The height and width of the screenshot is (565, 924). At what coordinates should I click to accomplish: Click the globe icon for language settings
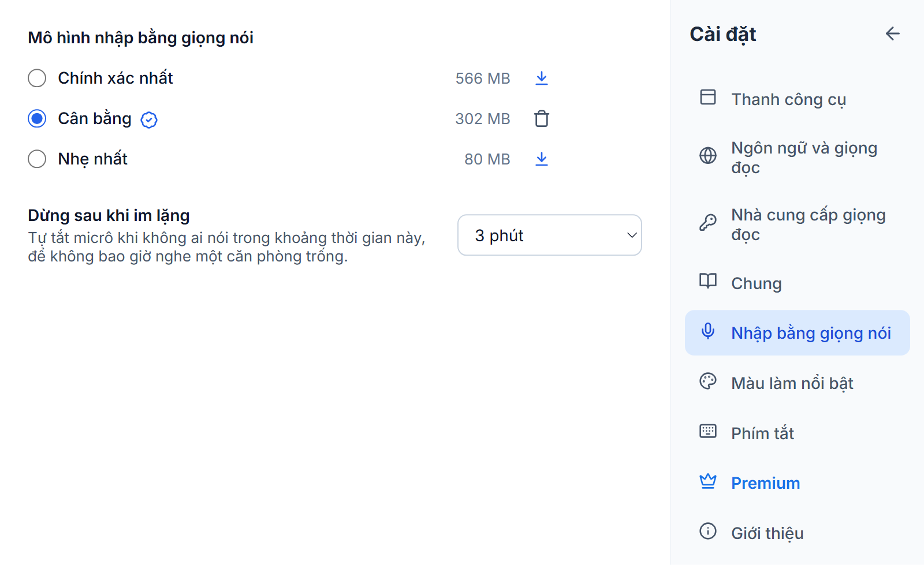(707, 155)
